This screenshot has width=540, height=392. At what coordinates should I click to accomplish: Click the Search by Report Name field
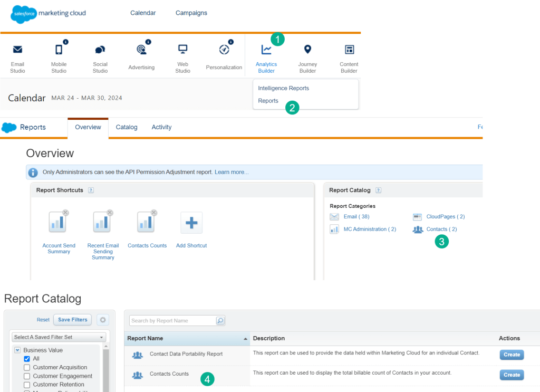coord(172,320)
